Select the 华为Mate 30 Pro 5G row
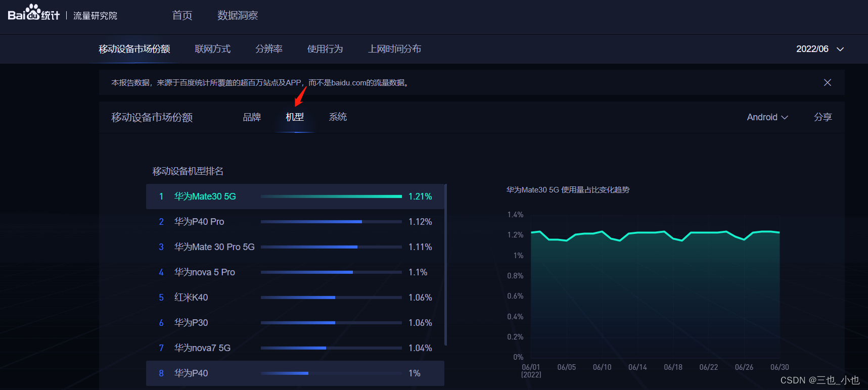This screenshot has width=868, height=390. tap(295, 247)
